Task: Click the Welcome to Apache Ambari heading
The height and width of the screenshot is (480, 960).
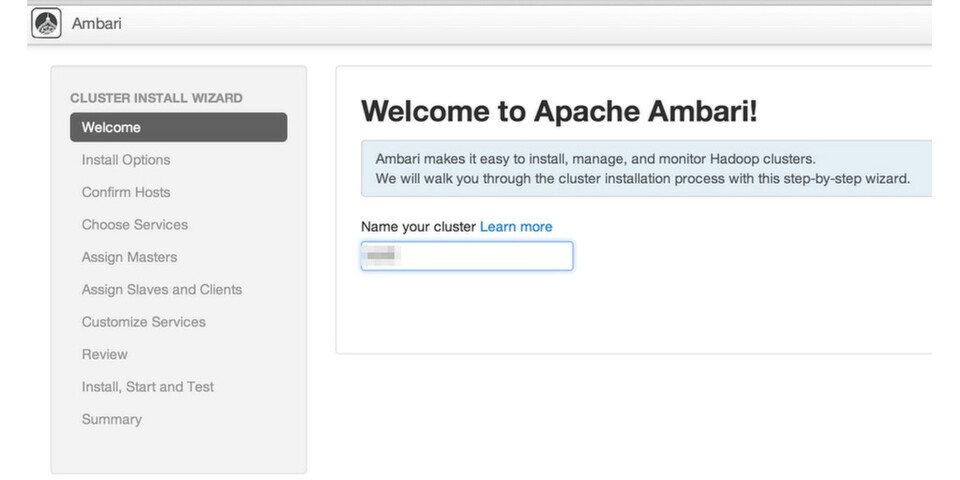Action: point(559,111)
